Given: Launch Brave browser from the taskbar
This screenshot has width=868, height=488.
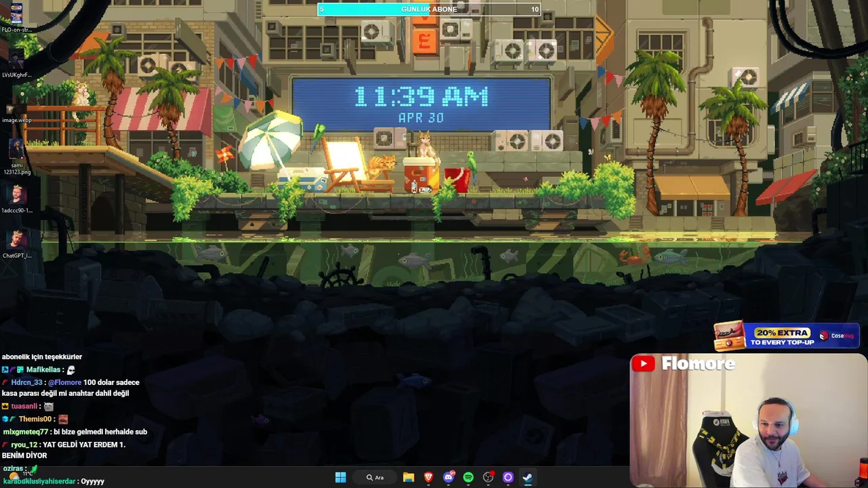Looking at the screenshot, I should click(428, 477).
